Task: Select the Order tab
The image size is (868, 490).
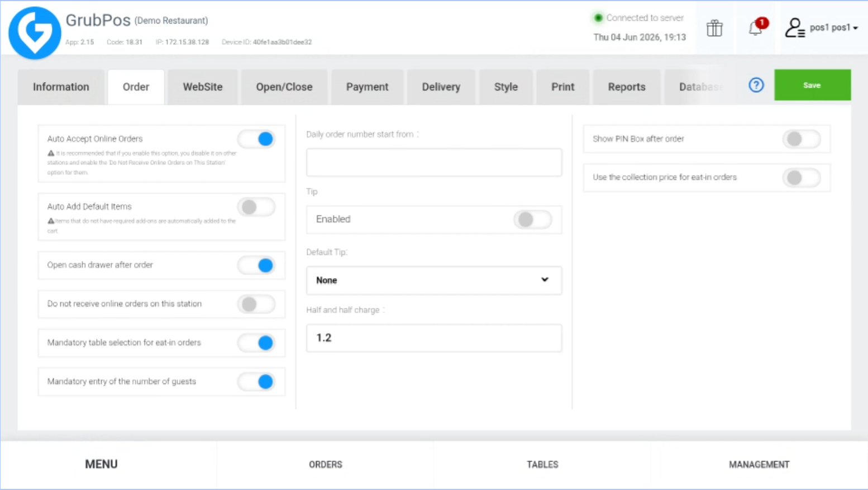Action: coord(136,87)
